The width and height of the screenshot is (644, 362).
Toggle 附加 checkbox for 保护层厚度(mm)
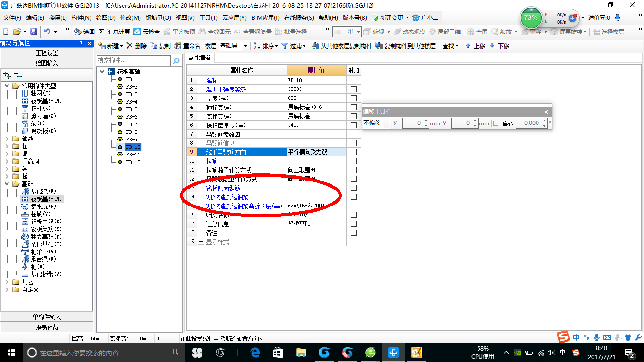(x=354, y=125)
